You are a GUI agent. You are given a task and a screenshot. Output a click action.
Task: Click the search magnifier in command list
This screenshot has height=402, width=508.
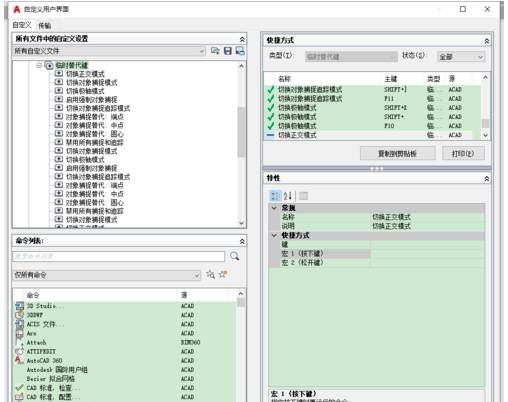235,256
